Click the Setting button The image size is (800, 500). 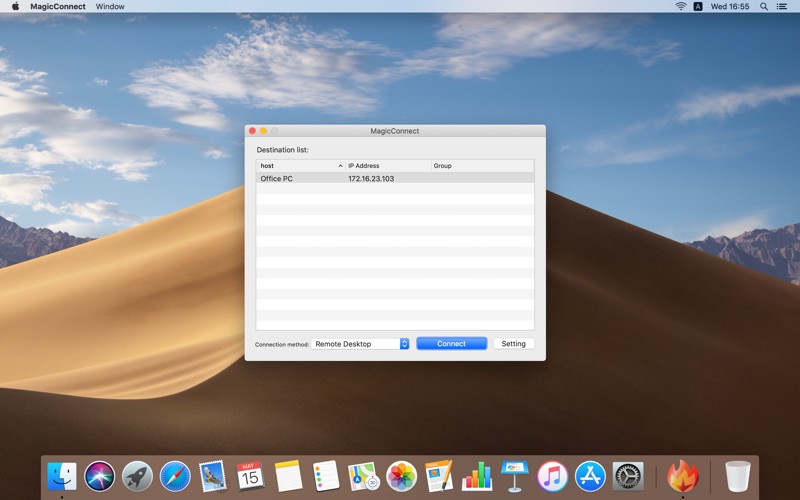(x=513, y=344)
